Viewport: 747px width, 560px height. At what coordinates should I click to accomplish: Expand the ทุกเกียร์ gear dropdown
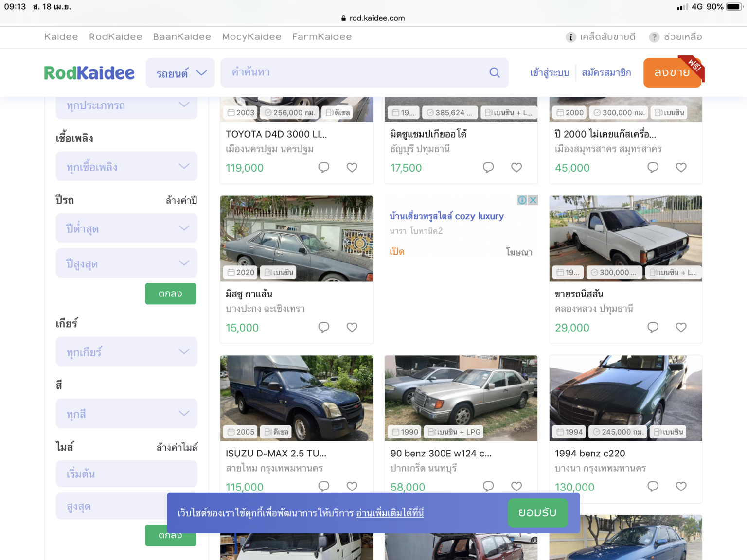pyautogui.click(x=126, y=351)
